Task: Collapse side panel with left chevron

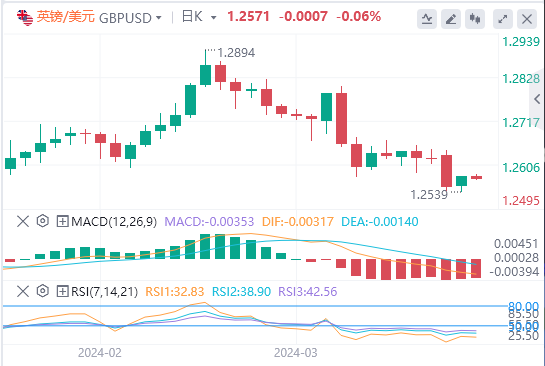Action: click(x=537, y=99)
